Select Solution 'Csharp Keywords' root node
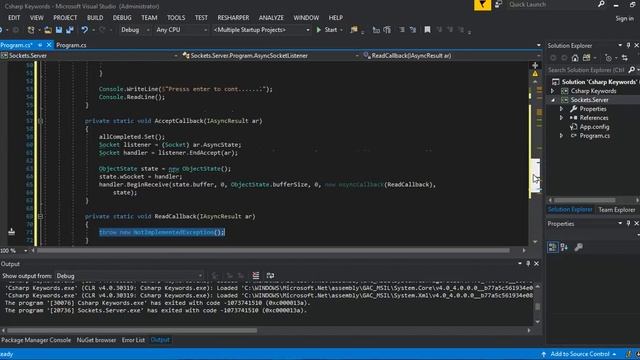The image size is (640, 360). coord(599,82)
